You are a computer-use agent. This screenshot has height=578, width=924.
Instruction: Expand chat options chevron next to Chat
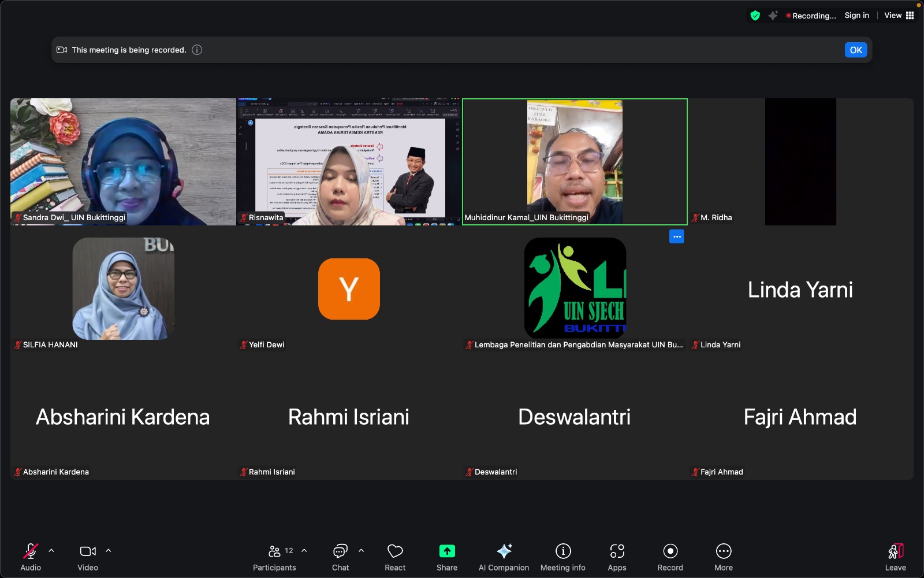point(362,551)
